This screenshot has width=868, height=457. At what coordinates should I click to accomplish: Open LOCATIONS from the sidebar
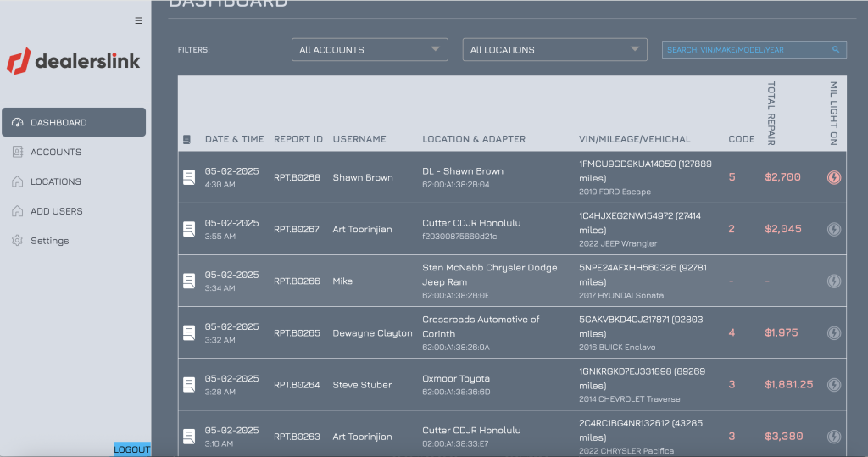56,181
